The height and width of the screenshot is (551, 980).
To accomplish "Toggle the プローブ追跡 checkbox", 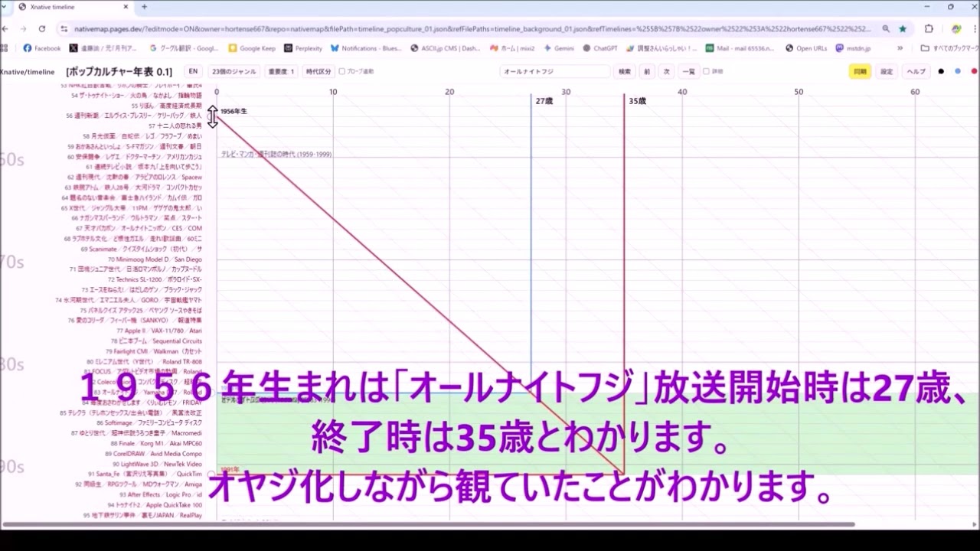I will click(x=342, y=71).
